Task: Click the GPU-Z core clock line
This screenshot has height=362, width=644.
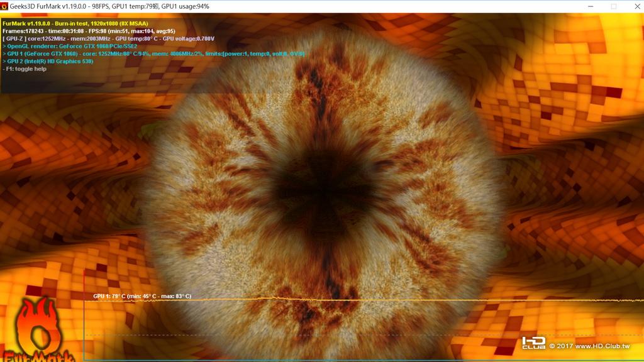Action: (108, 38)
